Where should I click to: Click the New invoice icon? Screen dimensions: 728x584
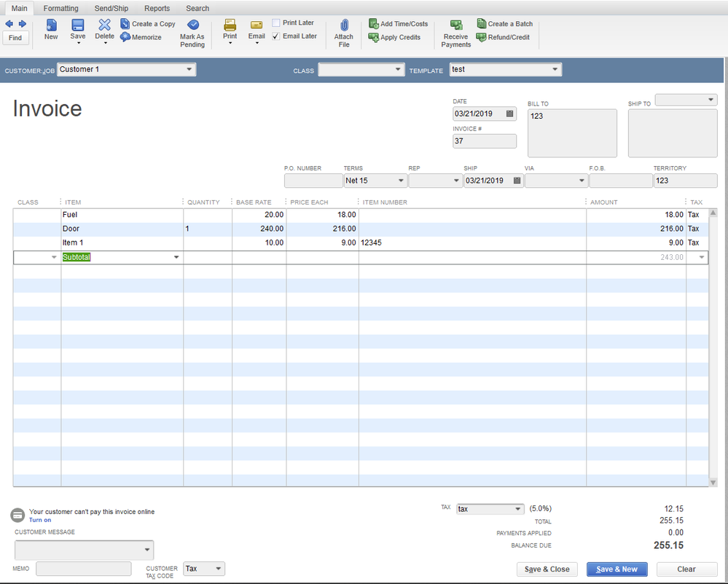click(51, 26)
